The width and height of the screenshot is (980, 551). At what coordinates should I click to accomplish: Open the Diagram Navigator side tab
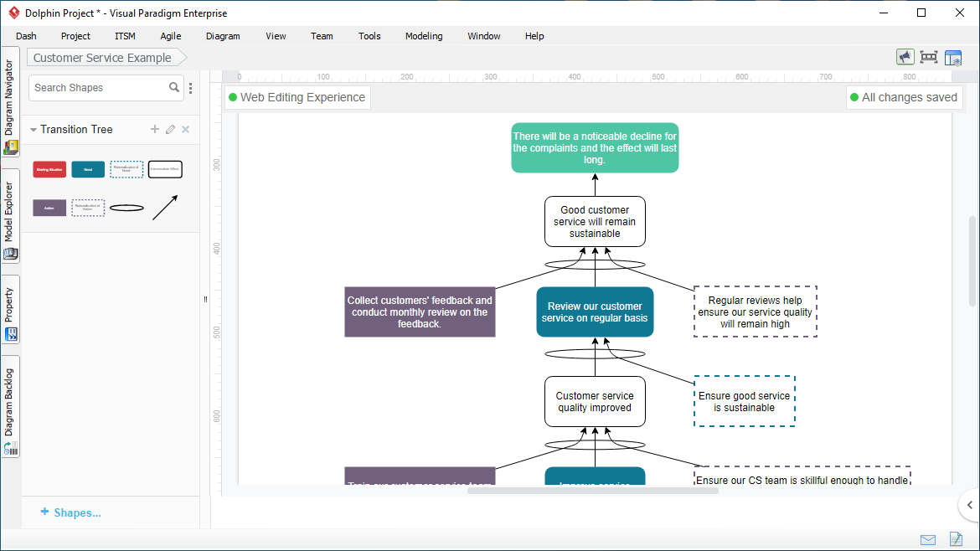10,104
